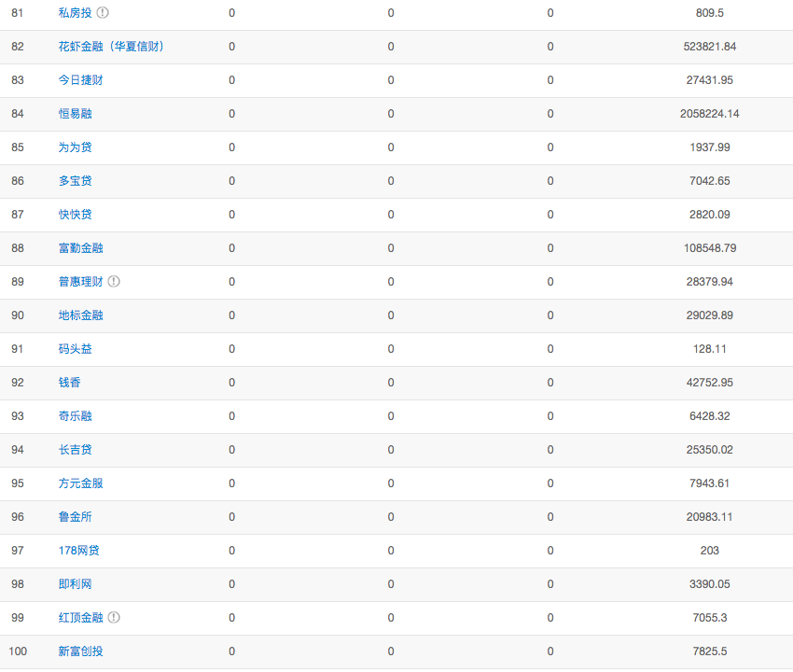Viewport: 793px width, 672px height.
Task: Open the 恒易融 link
Action: [x=75, y=113]
